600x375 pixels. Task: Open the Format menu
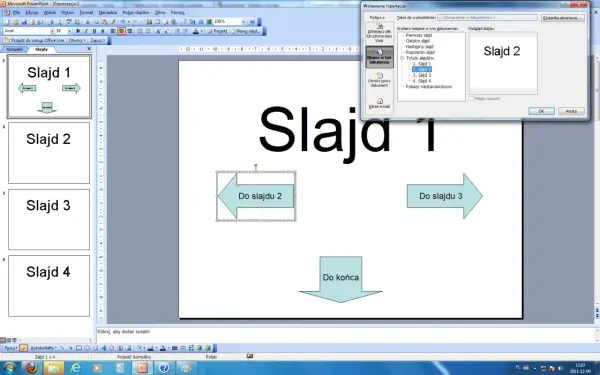[x=86, y=13]
